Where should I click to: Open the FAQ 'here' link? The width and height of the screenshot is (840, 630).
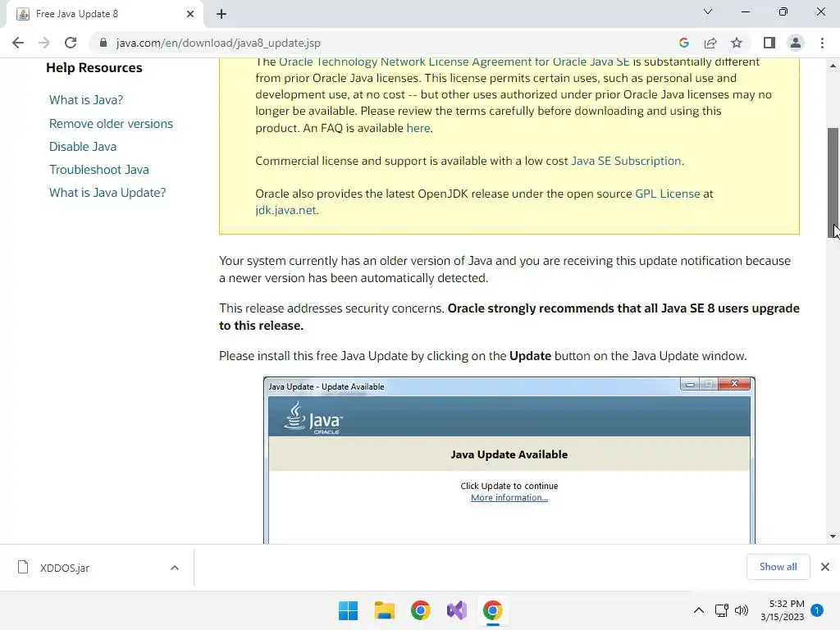coord(418,128)
